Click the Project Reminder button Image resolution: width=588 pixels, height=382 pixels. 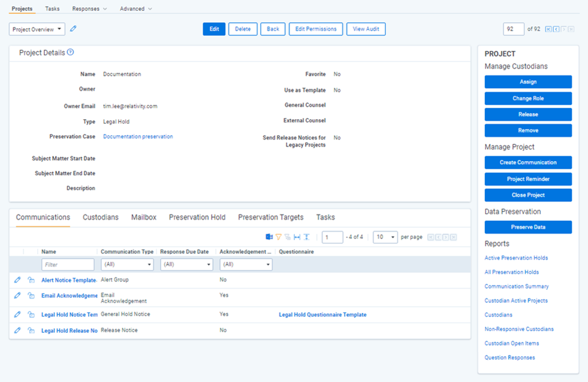point(528,179)
